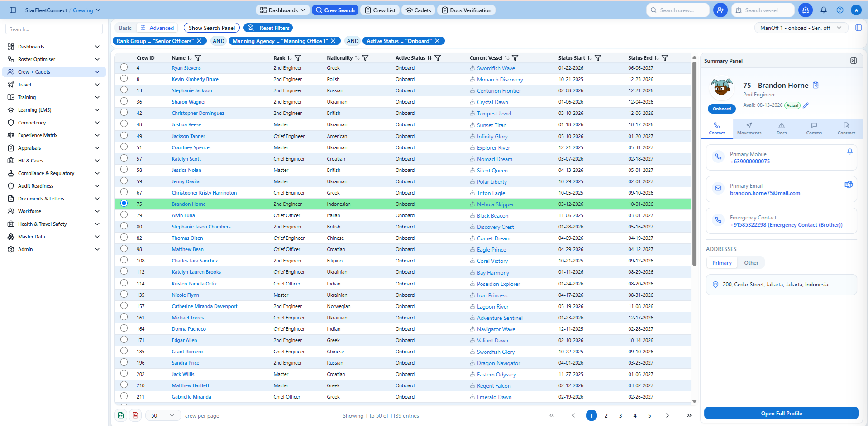This screenshot has height=428, width=868.
Task: Select radio button for Nicole Flynn
Action: tap(124, 294)
